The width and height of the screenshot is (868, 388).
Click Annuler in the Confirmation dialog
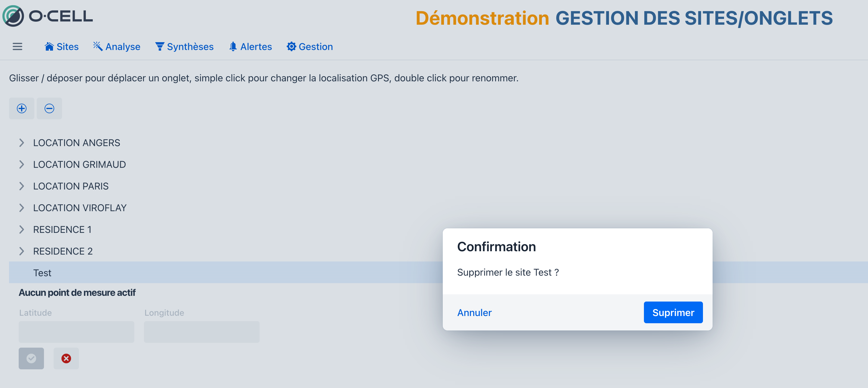(474, 312)
